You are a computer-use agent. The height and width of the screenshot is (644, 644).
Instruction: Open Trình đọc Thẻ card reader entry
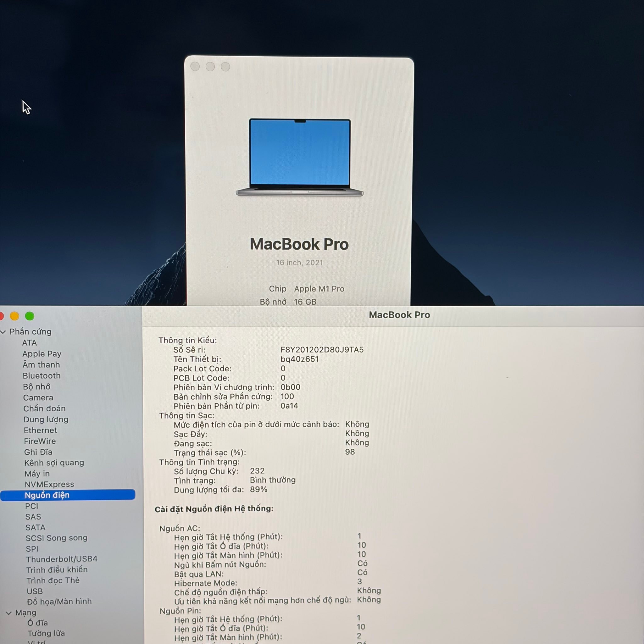(53, 580)
